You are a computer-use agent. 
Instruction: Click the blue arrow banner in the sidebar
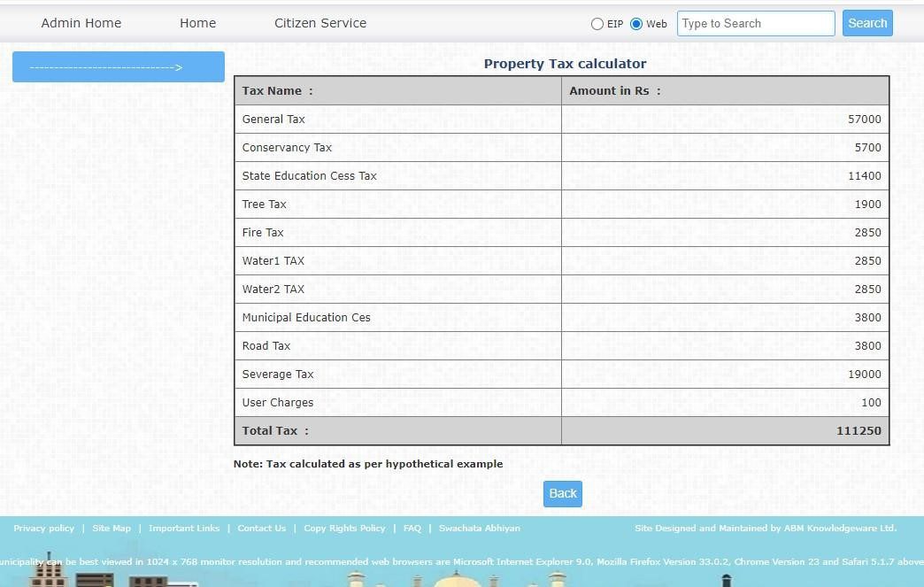[x=119, y=66]
